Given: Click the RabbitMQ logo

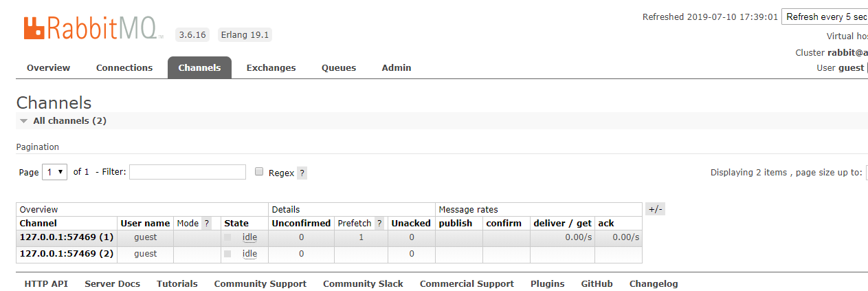Looking at the screenshot, I should tap(93, 28).
